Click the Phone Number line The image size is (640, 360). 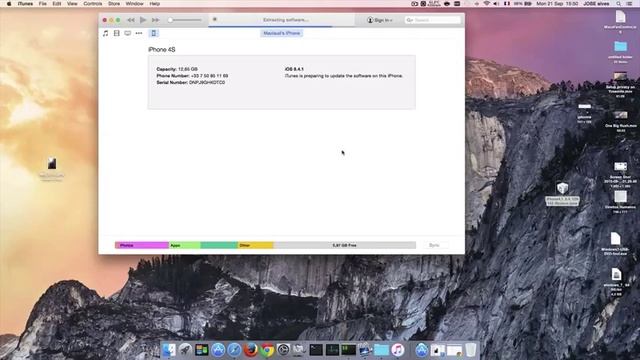192,76
